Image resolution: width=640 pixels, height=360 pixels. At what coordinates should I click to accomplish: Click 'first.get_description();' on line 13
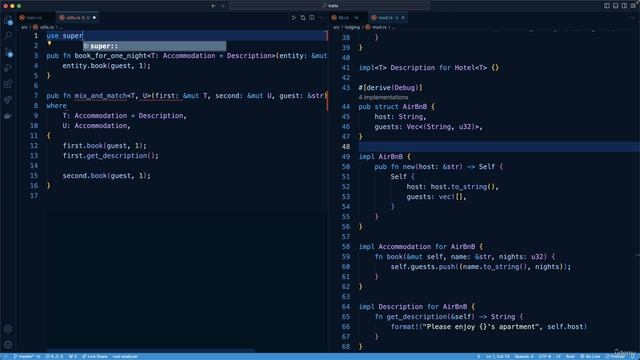click(x=111, y=156)
